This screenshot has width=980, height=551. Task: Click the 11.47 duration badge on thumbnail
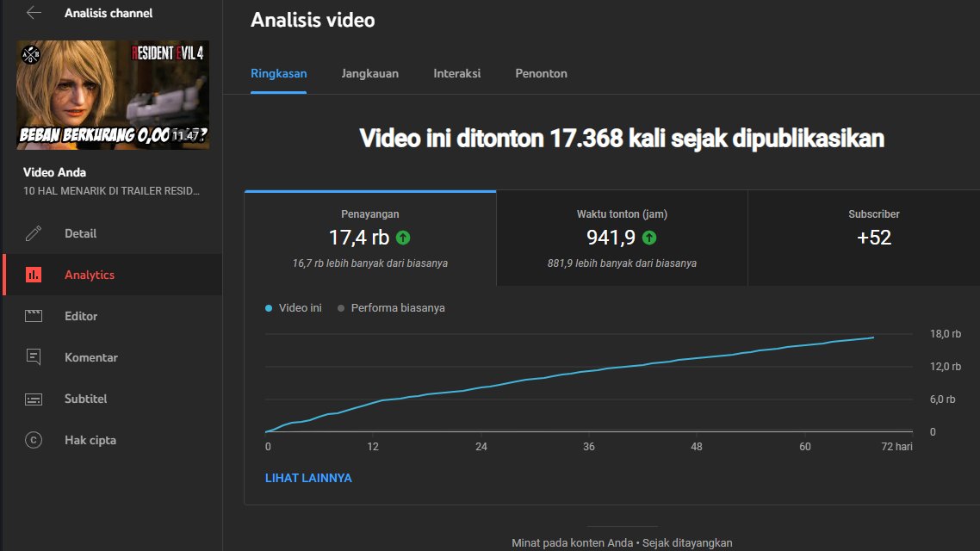(186, 135)
